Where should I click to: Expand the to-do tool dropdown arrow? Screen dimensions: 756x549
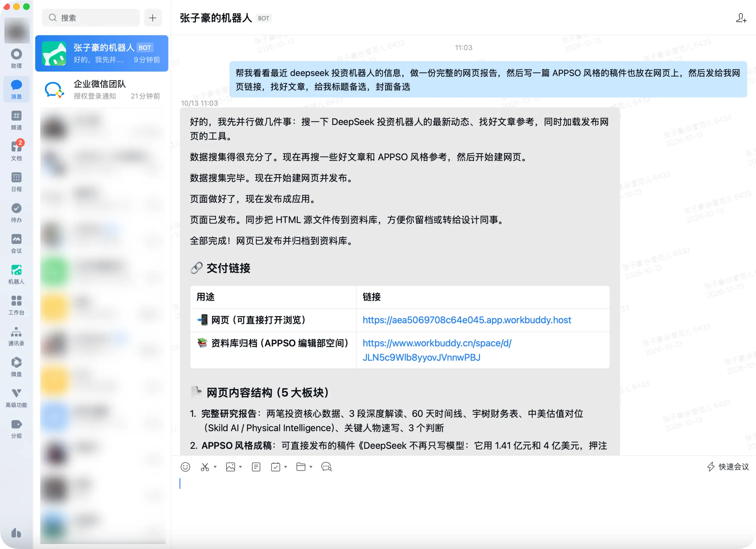coord(285,467)
